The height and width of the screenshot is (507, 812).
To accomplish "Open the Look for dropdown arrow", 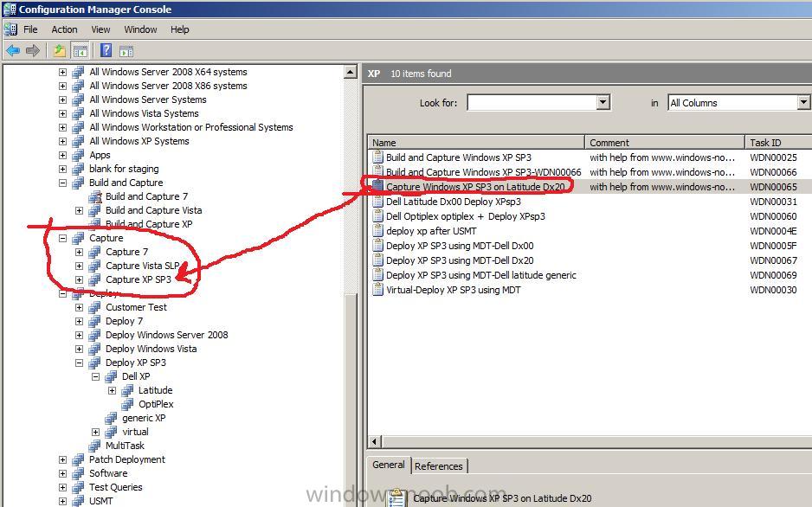I will [603, 102].
